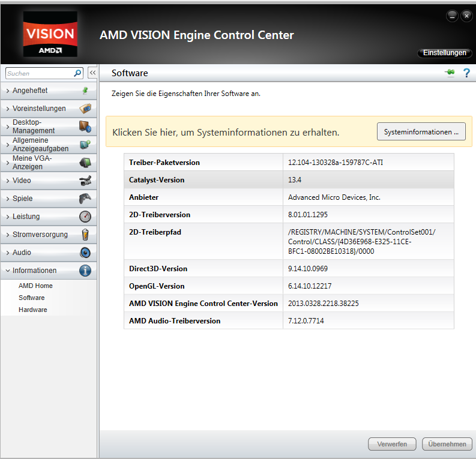The width and height of the screenshot is (476, 459).
Task: Select Software under Informationen
Action: (32, 298)
